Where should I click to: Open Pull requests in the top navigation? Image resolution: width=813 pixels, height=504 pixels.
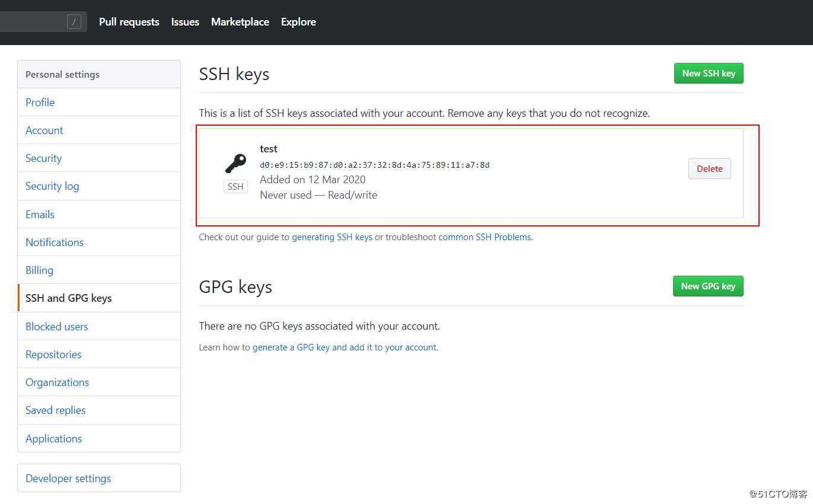tap(129, 22)
